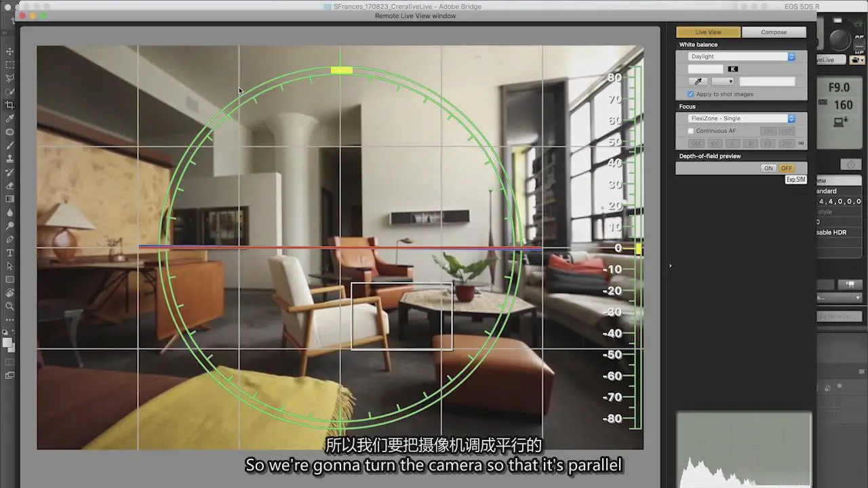Open the camera folder dropdown button
Image resolution: width=868 pixels, height=488 pixels.
click(856, 60)
